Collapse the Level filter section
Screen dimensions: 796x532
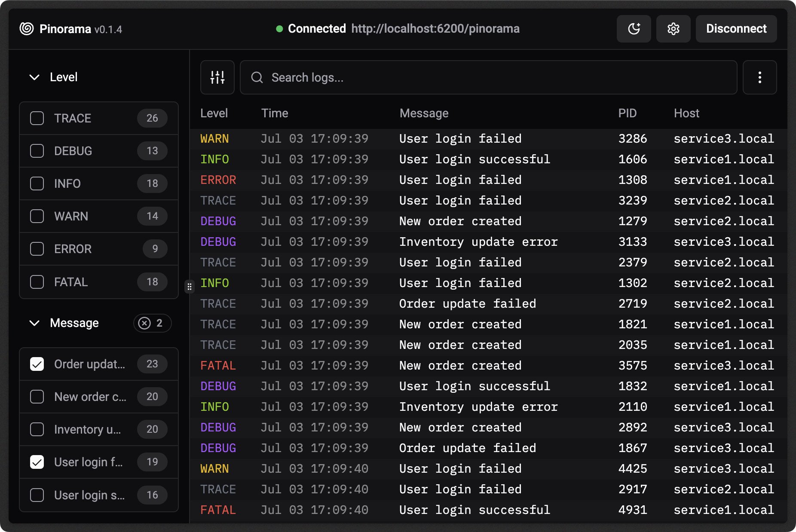tap(34, 77)
